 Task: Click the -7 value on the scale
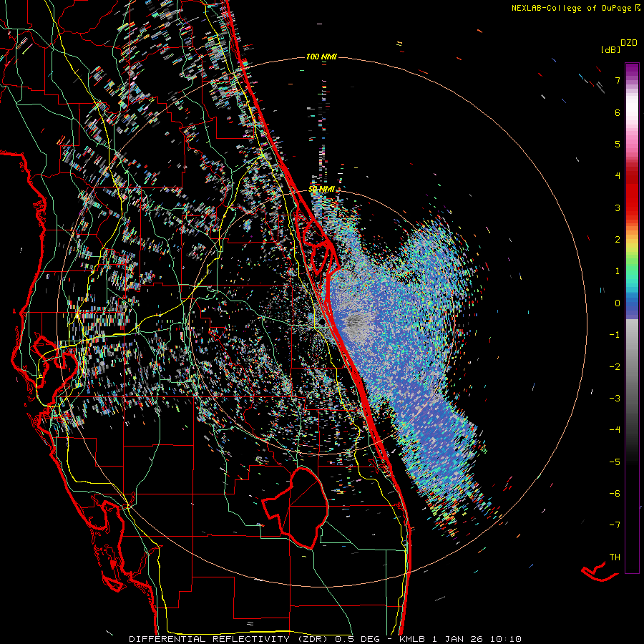615,525
